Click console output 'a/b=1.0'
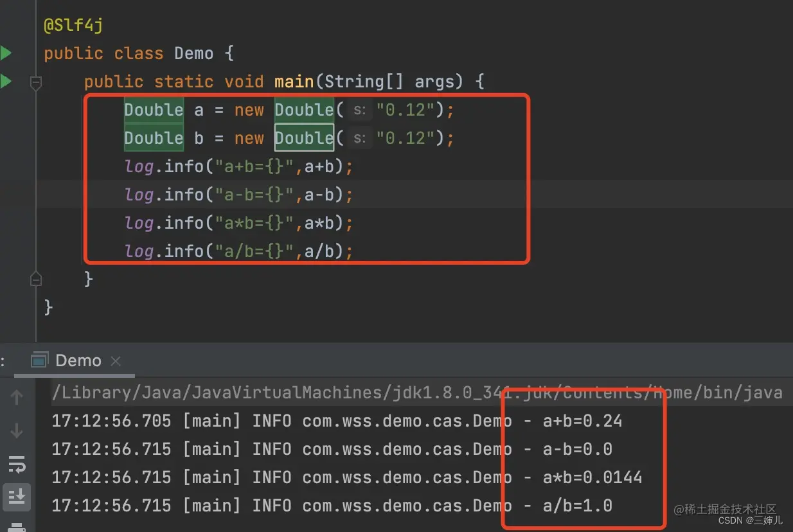The width and height of the screenshot is (793, 532). [x=577, y=506]
